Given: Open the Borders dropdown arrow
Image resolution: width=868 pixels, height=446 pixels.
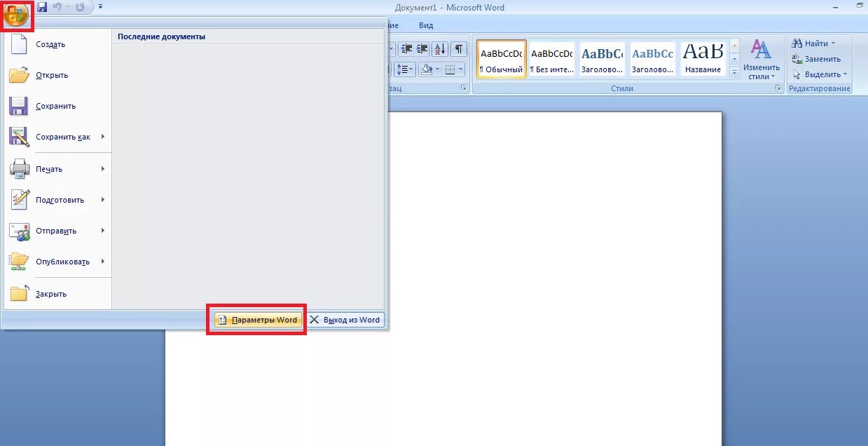Looking at the screenshot, I should point(461,69).
